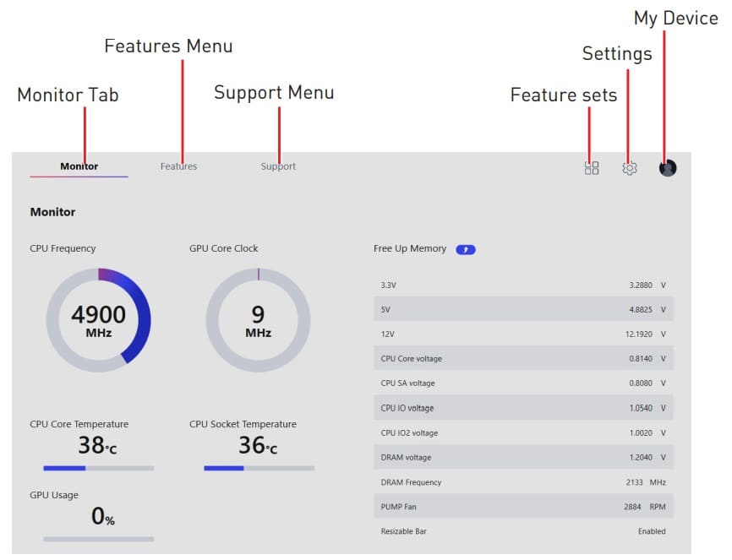
Task: Open the Feature sets grid icon
Action: tap(592, 168)
